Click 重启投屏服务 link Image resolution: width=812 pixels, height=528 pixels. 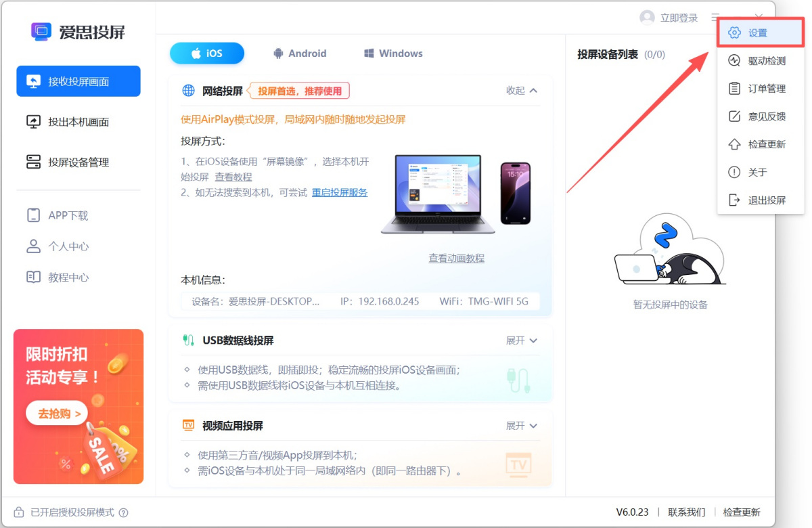point(339,192)
